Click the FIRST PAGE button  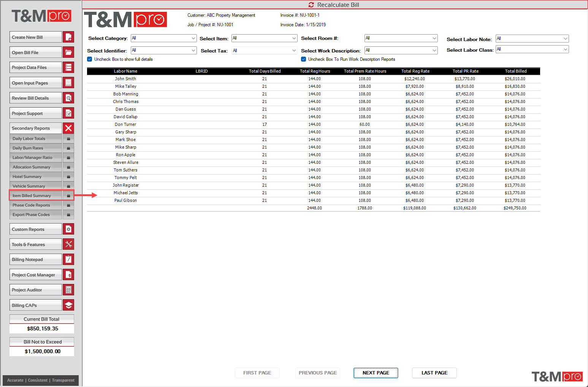pos(257,373)
